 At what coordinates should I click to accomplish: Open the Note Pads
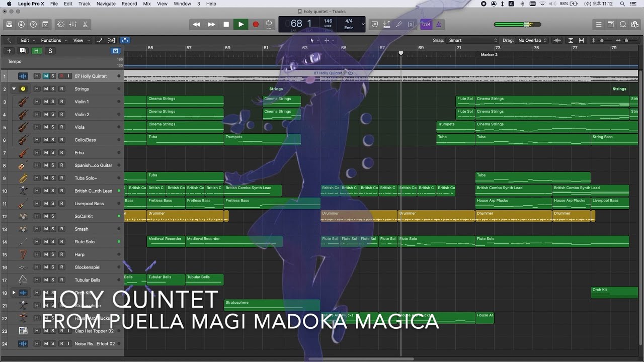coord(611,24)
